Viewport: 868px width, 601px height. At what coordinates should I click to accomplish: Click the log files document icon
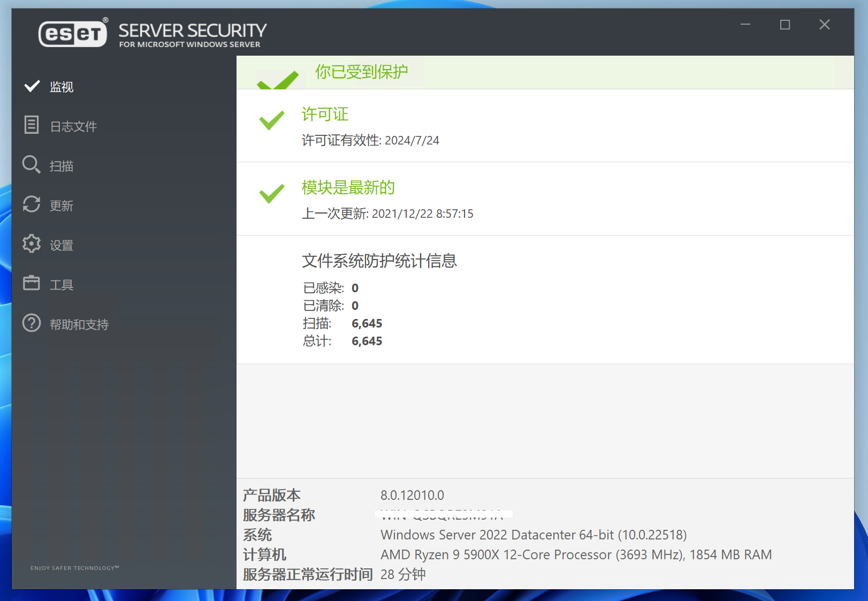click(32, 125)
